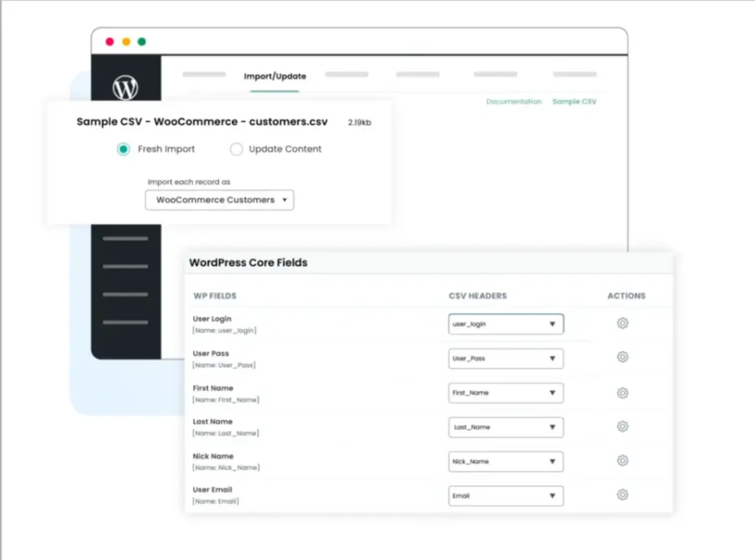Switch to the Import/Update tab
755x560 pixels.
[x=274, y=76]
